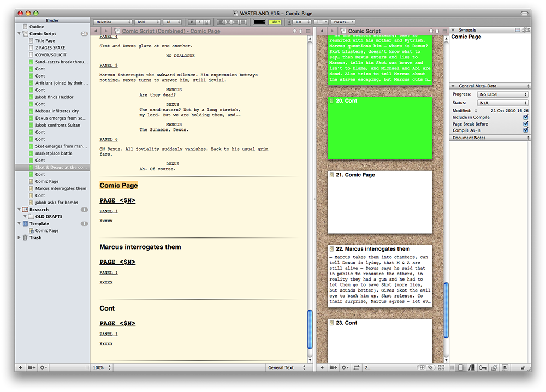
Task: Click the '21. Comic Page' index card
Action: tap(379, 202)
